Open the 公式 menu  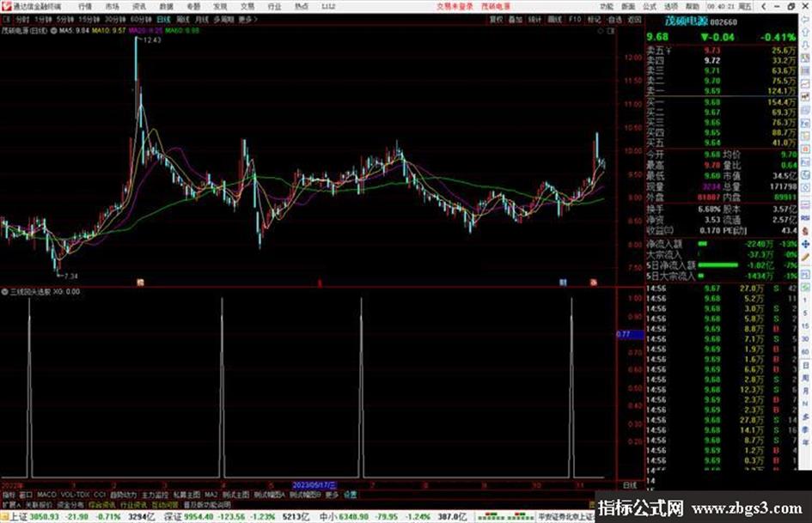click(x=650, y=6)
